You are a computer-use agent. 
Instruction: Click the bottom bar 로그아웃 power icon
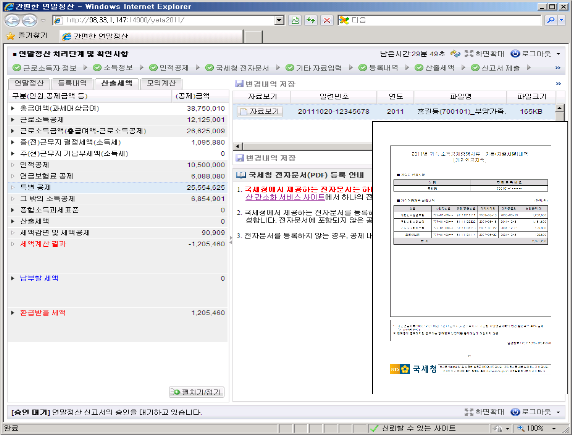tap(515, 412)
